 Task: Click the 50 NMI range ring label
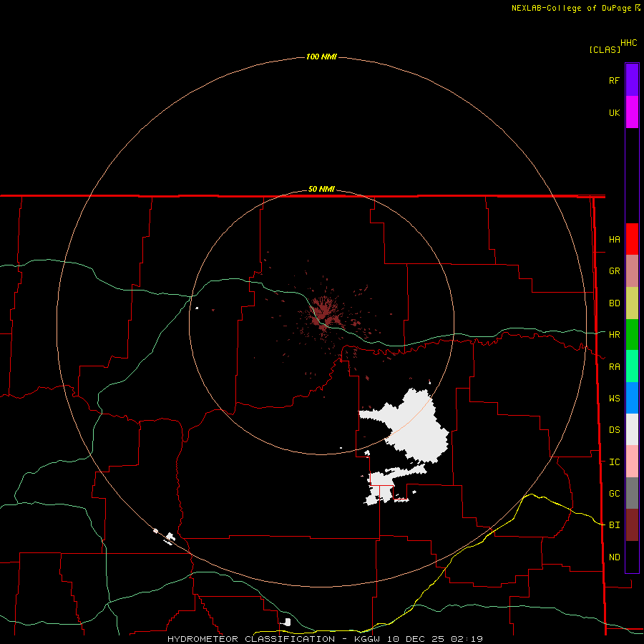(x=321, y=189)
